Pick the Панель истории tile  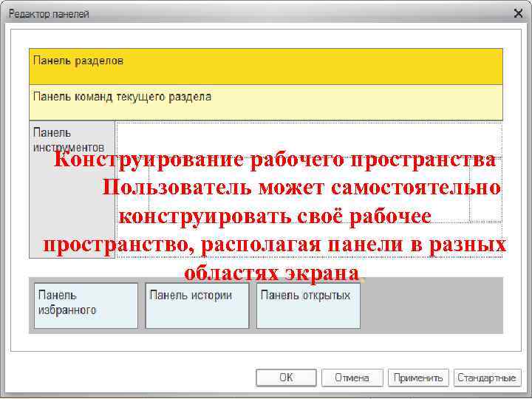197,306
